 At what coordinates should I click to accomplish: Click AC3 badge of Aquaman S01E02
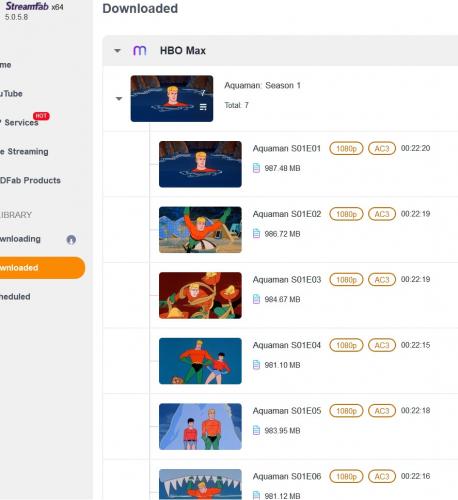[382, 214]
